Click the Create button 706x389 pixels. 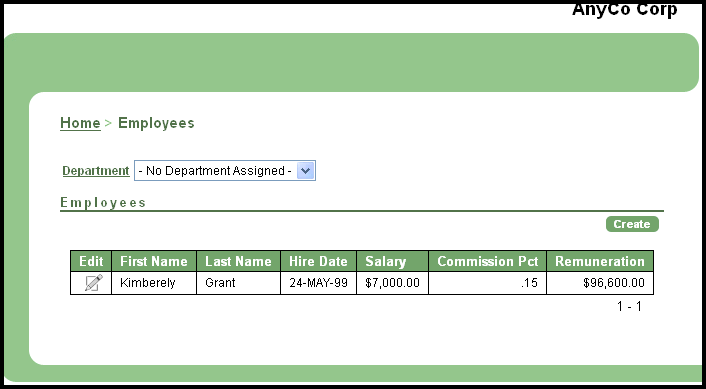632,224
